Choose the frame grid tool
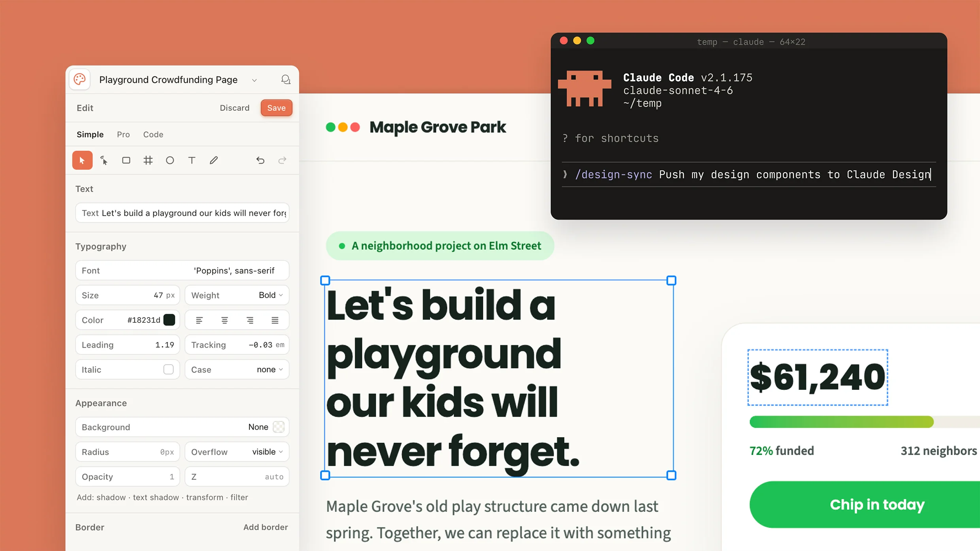The height and width of the screenshot is (551, 980). click(x=148, y=160)
